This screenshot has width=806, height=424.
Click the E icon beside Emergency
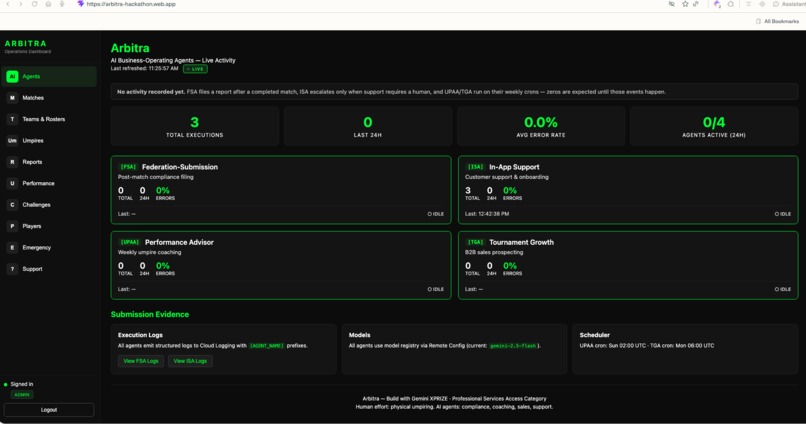pos(12,248)
